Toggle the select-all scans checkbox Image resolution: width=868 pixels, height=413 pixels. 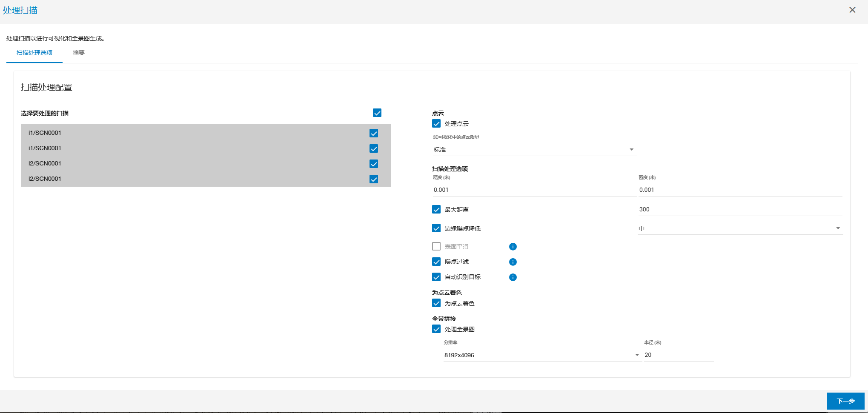377,113
